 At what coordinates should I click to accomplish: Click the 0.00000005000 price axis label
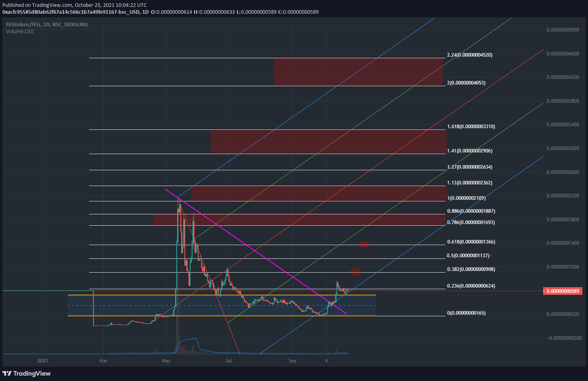pyautogui.click(x=563, y=30)
